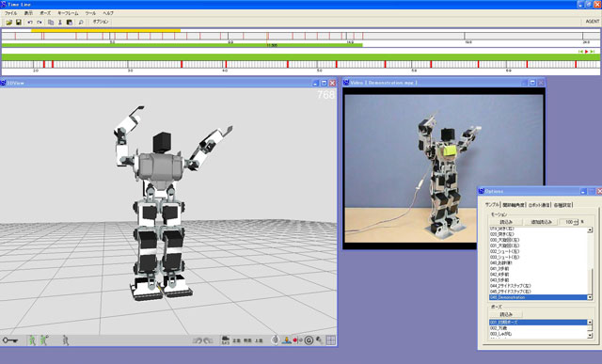
Task: Click the magnifier search toolbar icon
Action: pos(81,23)
